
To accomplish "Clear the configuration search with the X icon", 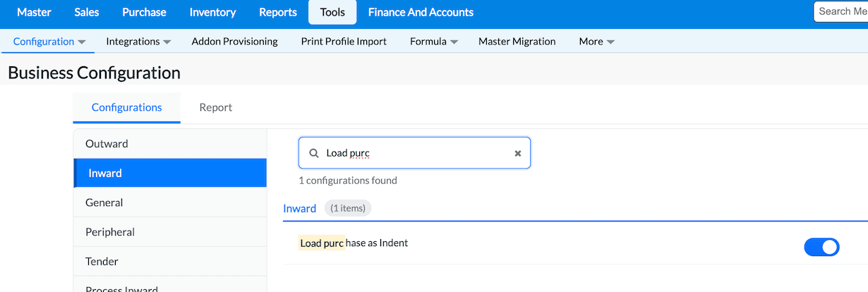I will 517,153.
